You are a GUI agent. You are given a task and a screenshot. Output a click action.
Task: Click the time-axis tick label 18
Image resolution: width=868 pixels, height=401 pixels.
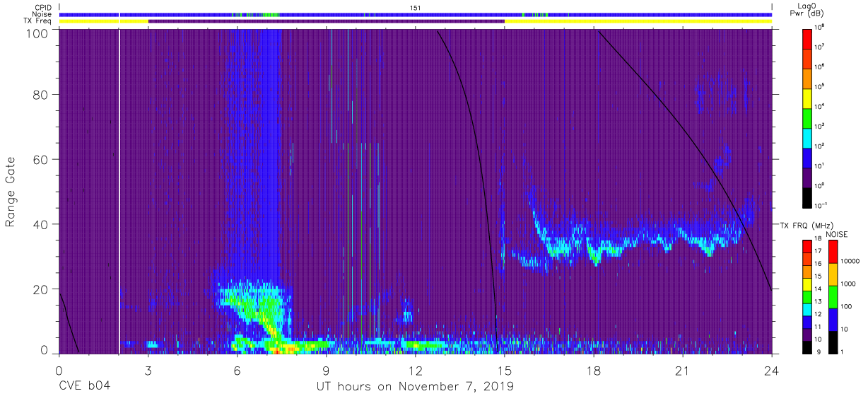pos(594,371)
